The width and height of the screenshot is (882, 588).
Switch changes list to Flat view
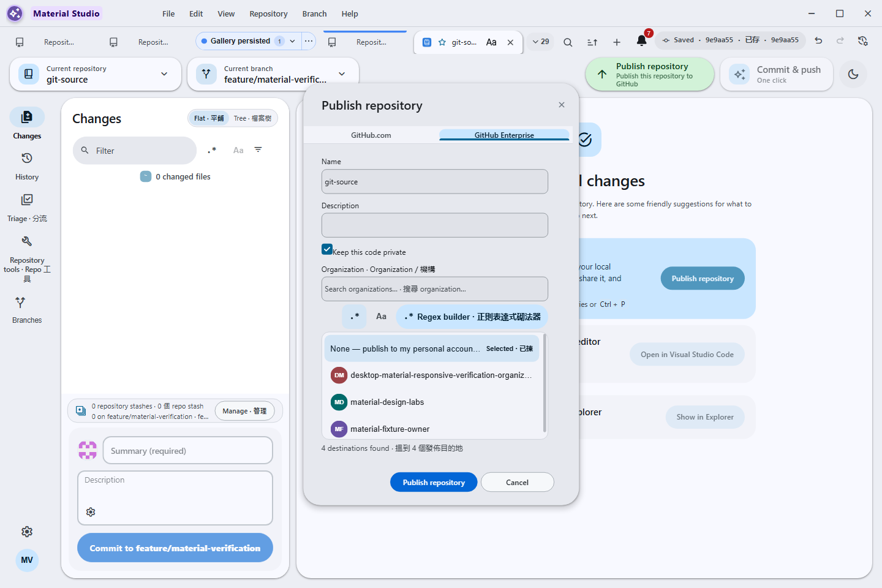point(209,118)
